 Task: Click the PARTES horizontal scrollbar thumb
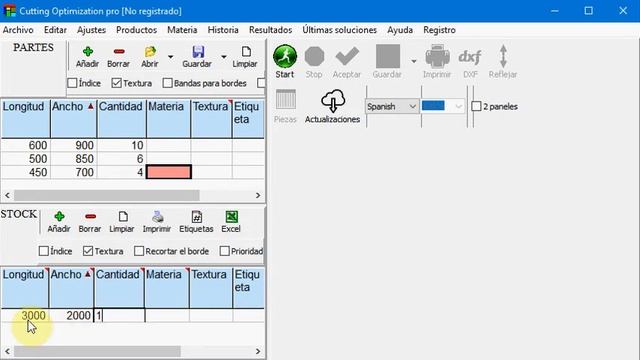click(107, 195)
